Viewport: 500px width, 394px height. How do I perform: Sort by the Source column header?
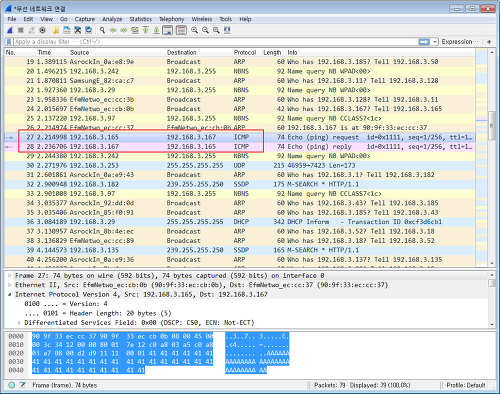coord(117,53)
